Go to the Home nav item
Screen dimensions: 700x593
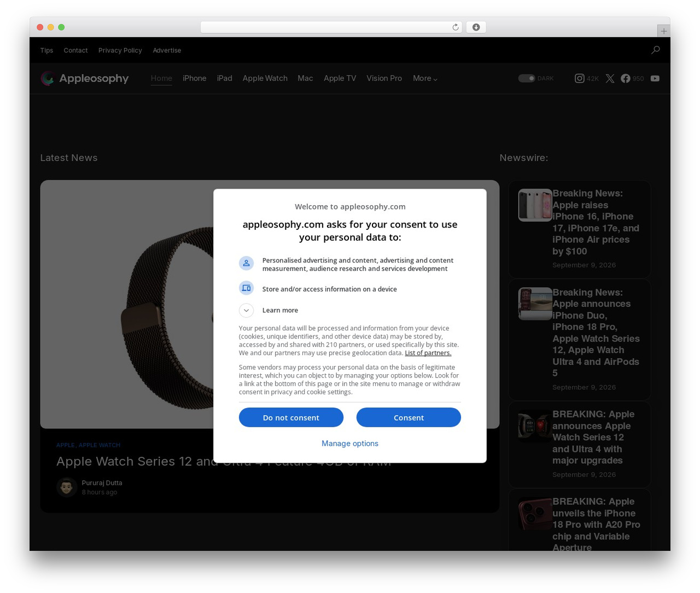pos(161,78)
